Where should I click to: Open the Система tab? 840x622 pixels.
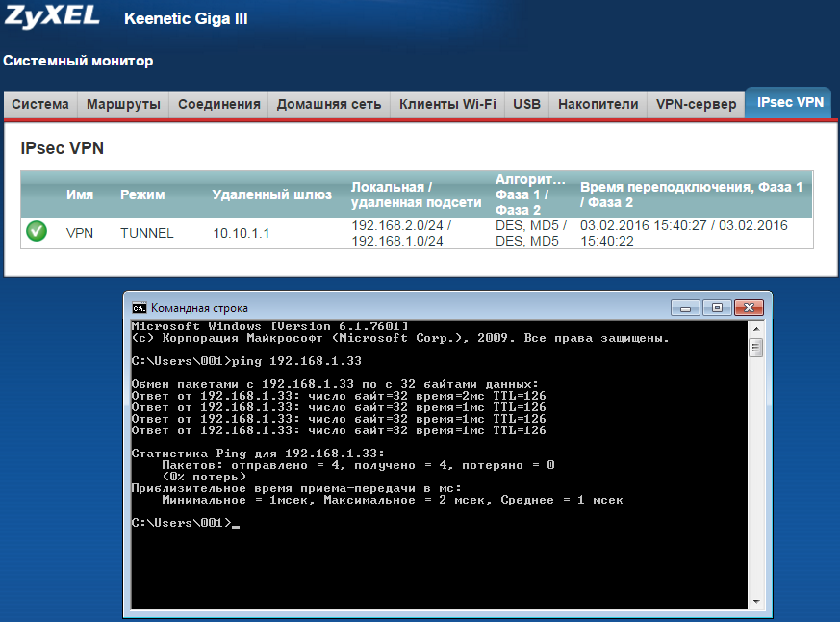[40, 104]
